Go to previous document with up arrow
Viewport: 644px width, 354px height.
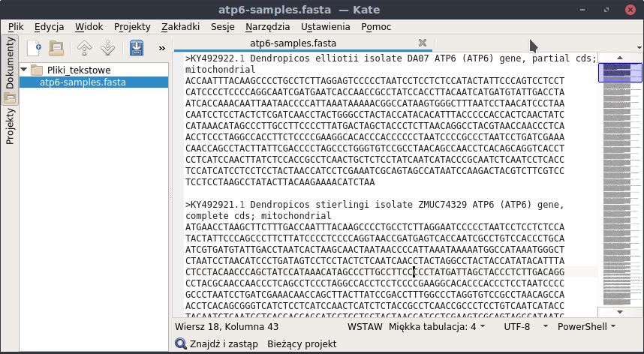84,48
